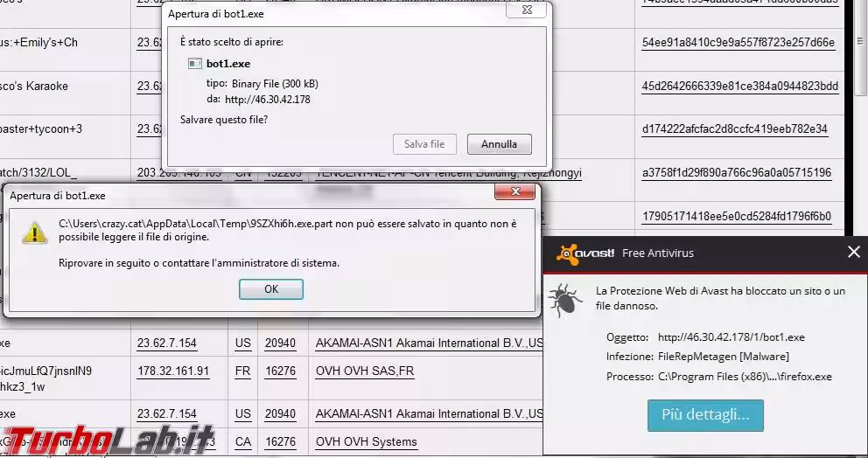868x458 pixels.
Task: Click Oggetto URL text in Avast popup
Action: click(x=731, y=337)
